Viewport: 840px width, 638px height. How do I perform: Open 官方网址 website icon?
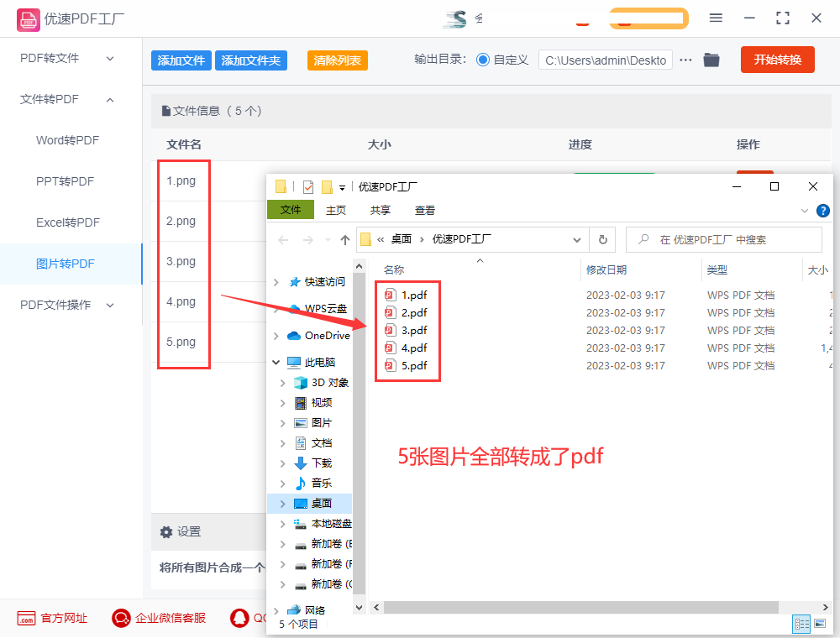[x=26, y=619]
